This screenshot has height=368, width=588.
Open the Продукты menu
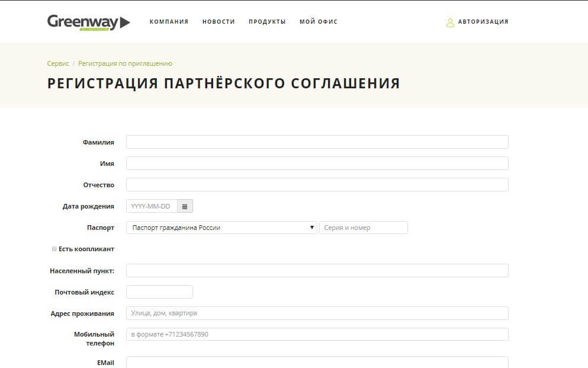tap(267, 22)
